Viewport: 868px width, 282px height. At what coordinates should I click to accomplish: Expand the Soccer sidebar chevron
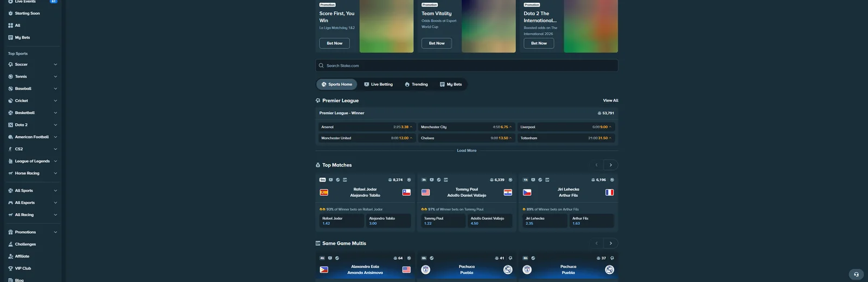(55, 65)
